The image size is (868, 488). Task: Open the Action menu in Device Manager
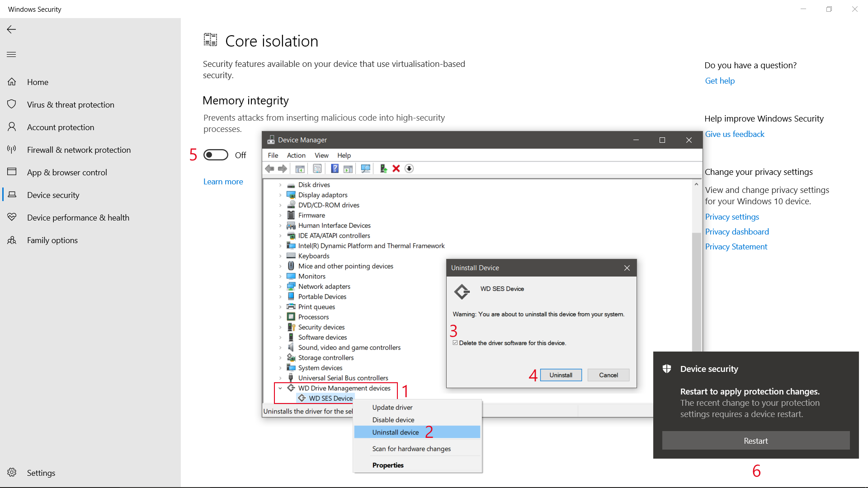tap(296, 155)
